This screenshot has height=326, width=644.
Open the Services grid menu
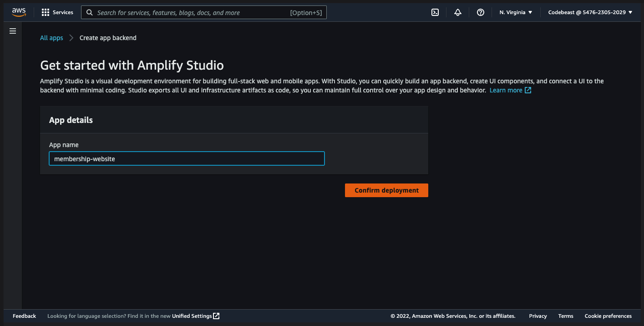(x=57, y=12)
